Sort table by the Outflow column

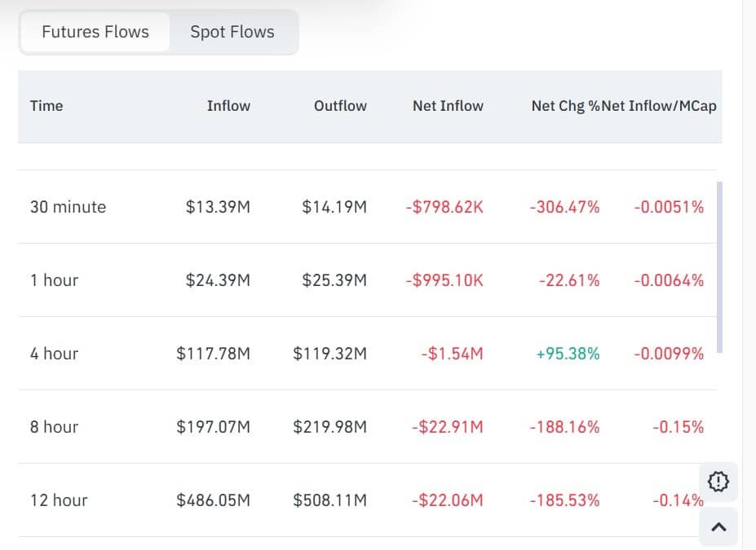340,106
